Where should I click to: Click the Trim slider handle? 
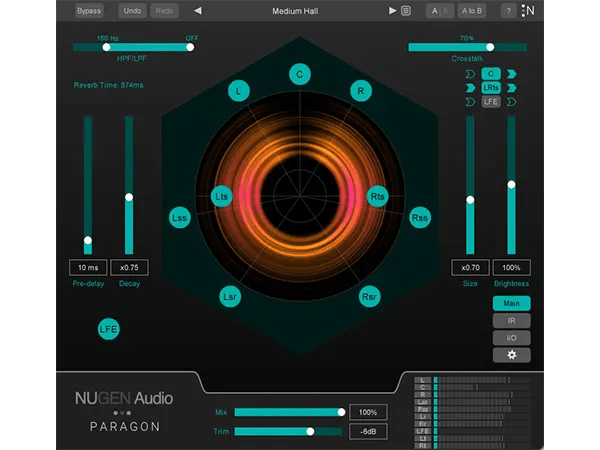[310, 431]
